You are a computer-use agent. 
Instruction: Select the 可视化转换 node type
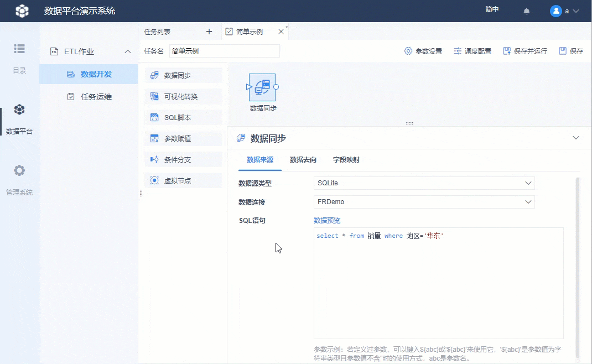(x=184, y=96)
